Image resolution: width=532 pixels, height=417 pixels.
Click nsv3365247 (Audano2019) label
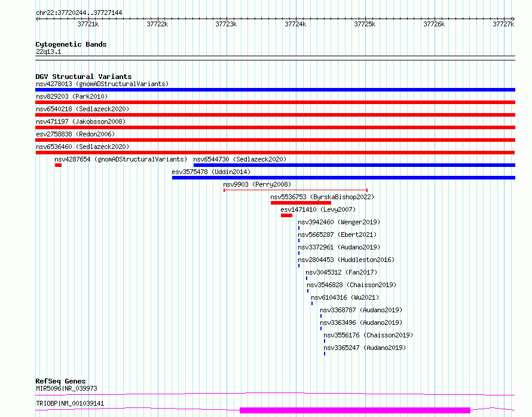[x=365, y=348]
